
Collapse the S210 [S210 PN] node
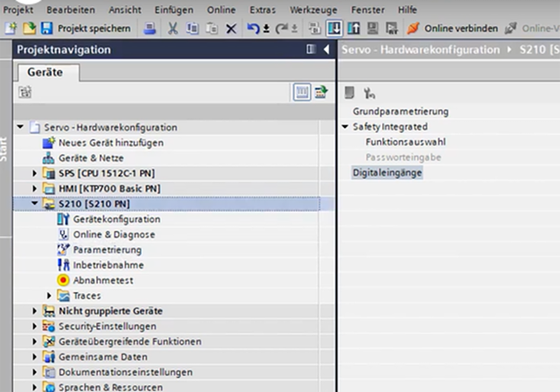[35, 203]
